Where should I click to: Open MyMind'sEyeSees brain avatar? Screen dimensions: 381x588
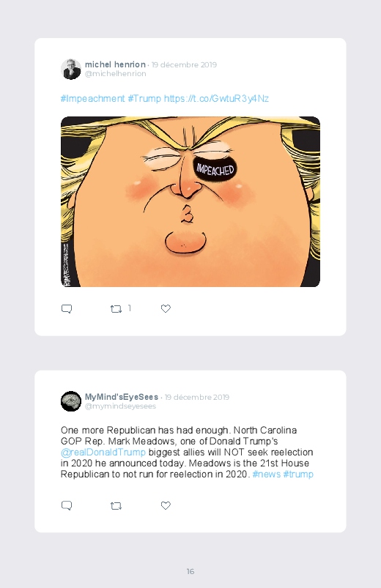[x=71, y=401]
